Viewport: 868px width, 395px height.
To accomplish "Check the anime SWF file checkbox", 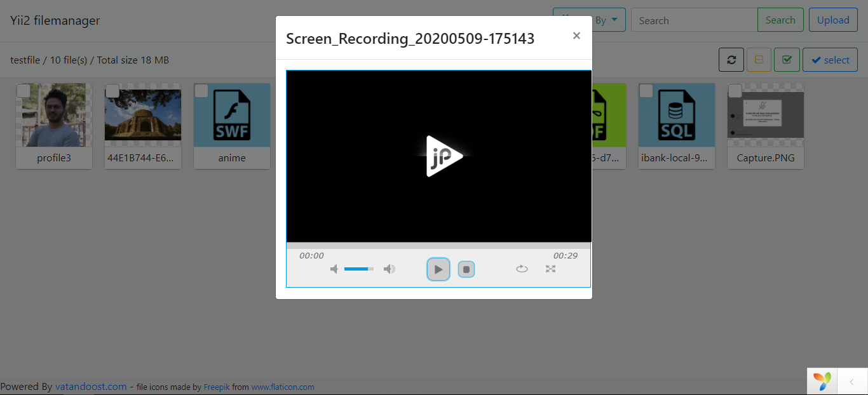I will click(201, 91).
